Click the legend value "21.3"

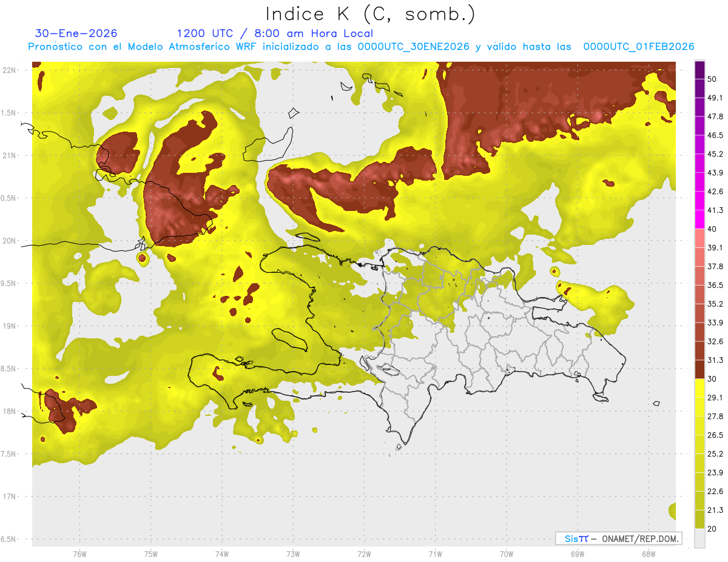pos(715,510)
